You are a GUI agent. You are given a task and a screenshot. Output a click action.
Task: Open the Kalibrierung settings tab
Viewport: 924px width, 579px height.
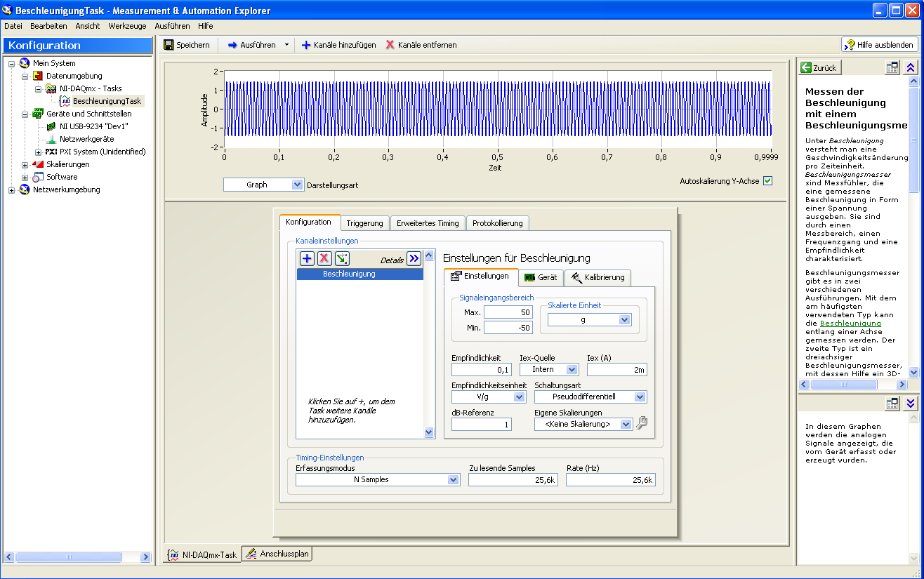(x=598, y=277)
